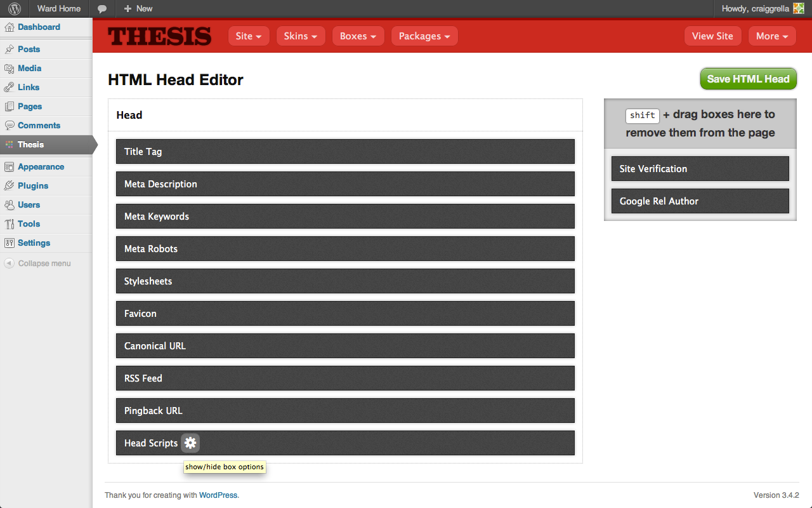812x508 pixels.
Task: Click the Tools icon in sidebar
Action: 9,224
